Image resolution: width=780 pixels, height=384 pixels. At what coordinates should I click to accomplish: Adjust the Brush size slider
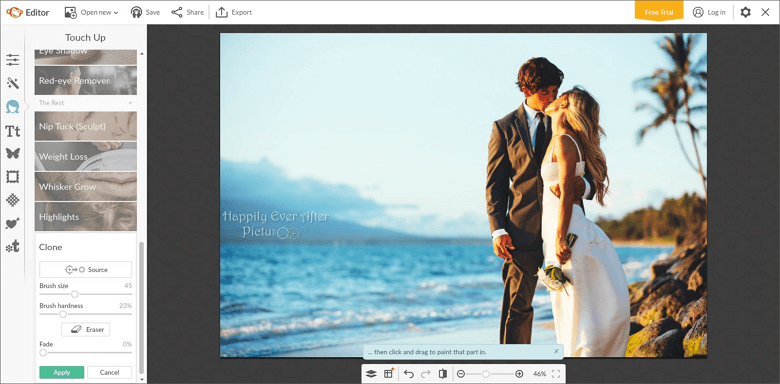(86, 294)
